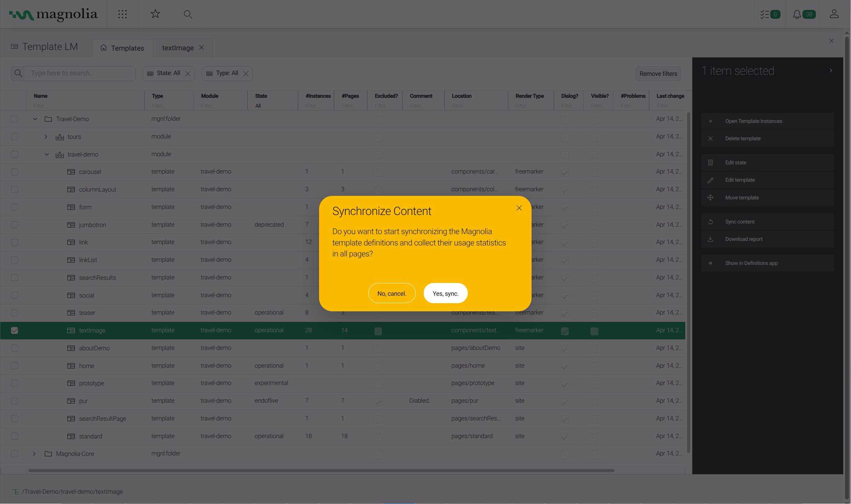Collapse the Travel-Demo folder
851x504 pixels.
coord(35,119)
